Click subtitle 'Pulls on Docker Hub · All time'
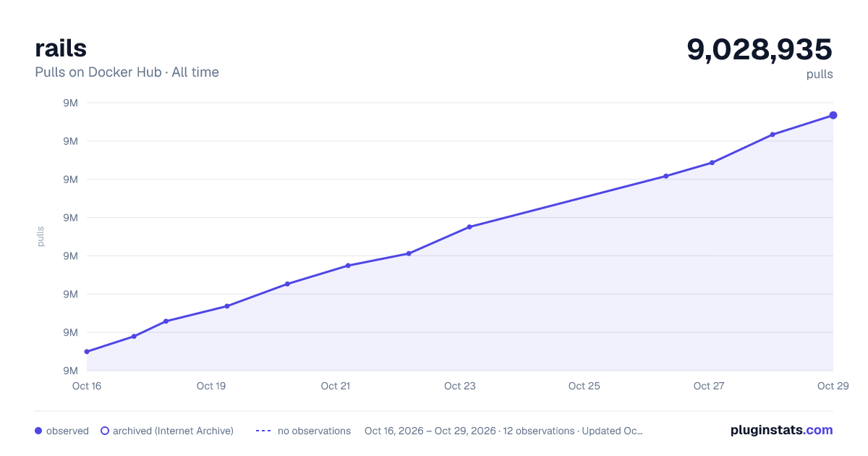Image resolution: width=868 pixels, height=456 pixels. tap(127, 72)
